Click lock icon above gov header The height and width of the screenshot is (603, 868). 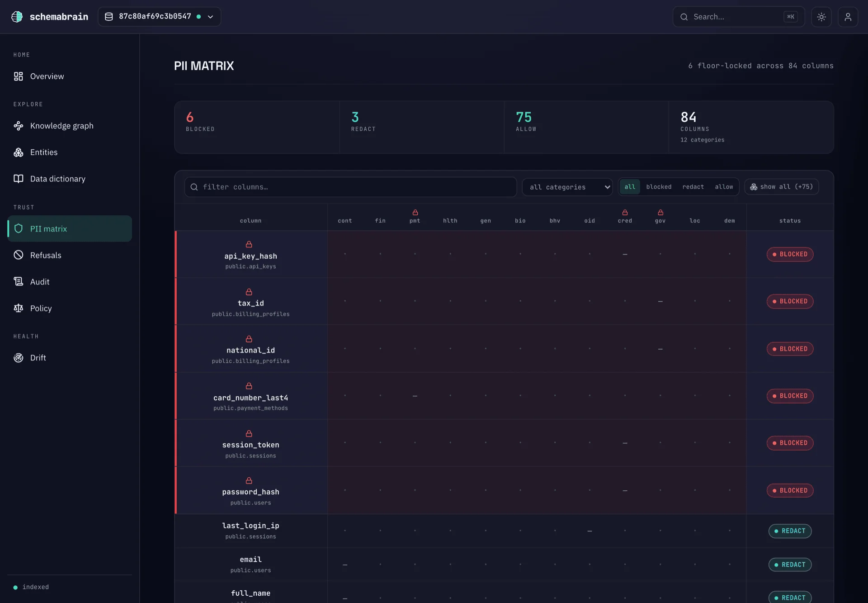coord(660,213)
